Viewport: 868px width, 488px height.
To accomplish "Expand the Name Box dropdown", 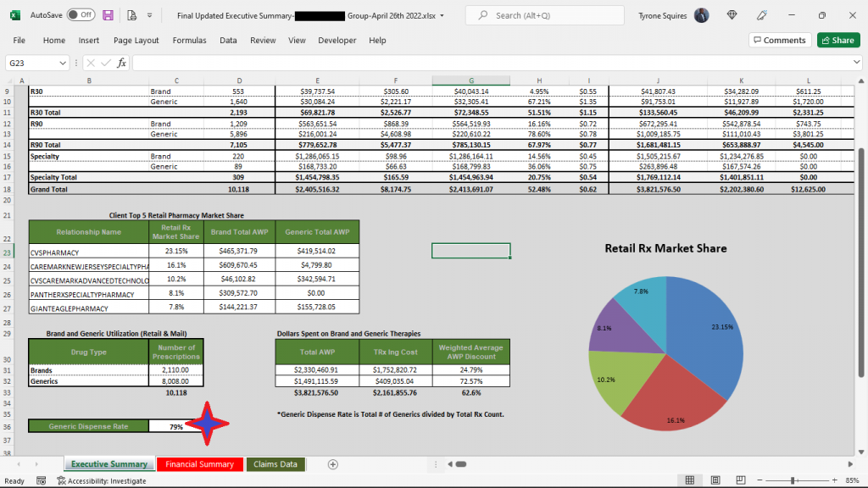I will tap(64, 63).
